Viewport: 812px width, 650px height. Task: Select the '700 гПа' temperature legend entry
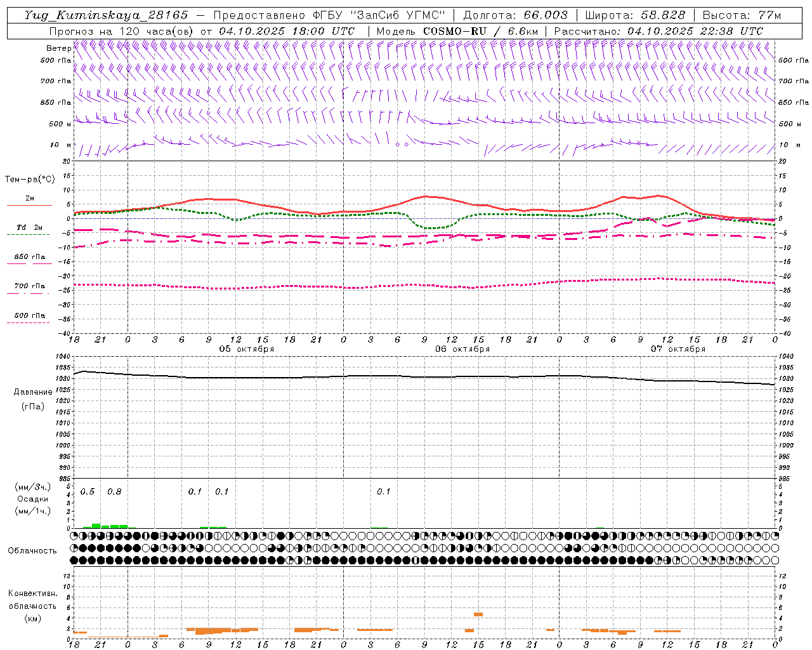30,286
